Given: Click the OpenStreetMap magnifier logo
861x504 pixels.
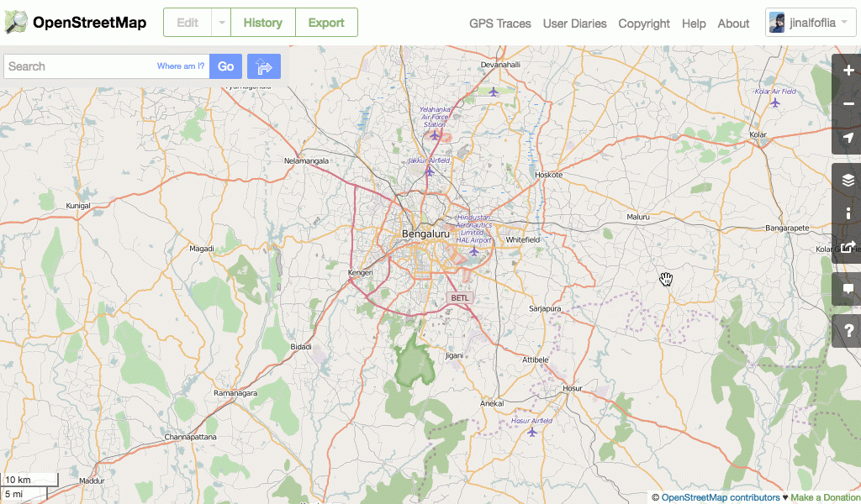Looking at the screenshot, I should coord(16,23).
